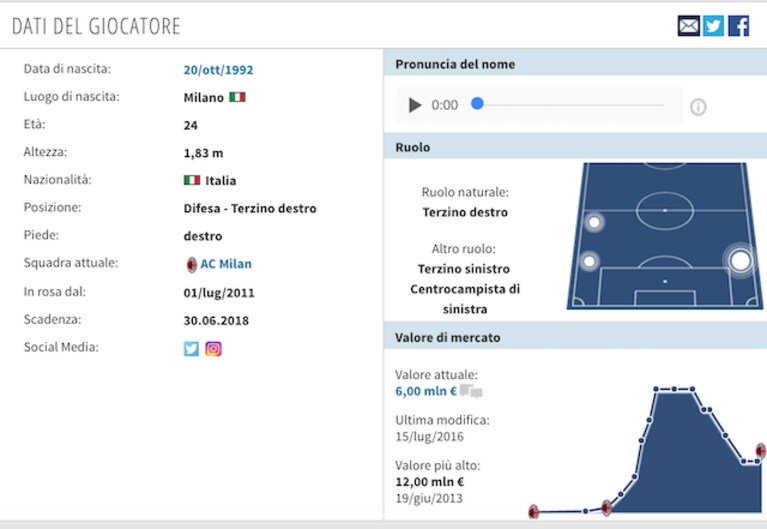
Task: Click the 6,00 mln € current value link
Action: (426, 391)
